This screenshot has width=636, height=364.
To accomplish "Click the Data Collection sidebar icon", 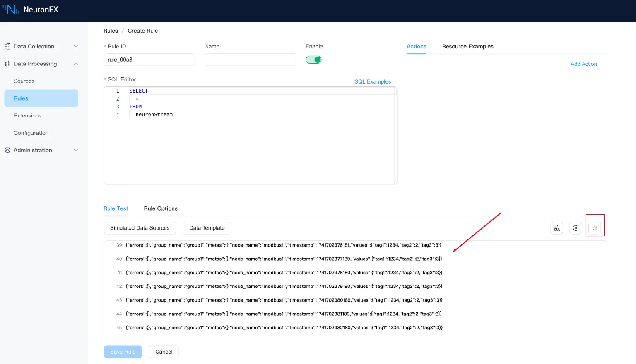I will [x=7, y=46].
